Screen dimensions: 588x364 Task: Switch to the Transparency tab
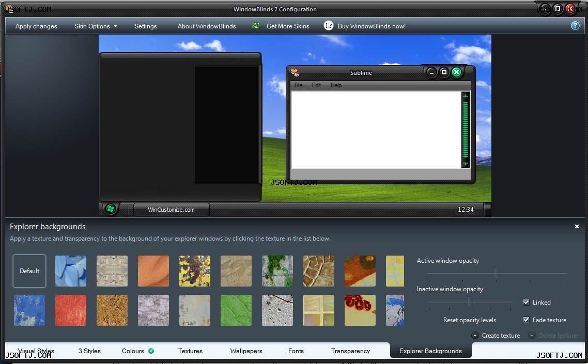tap(350, 351)
